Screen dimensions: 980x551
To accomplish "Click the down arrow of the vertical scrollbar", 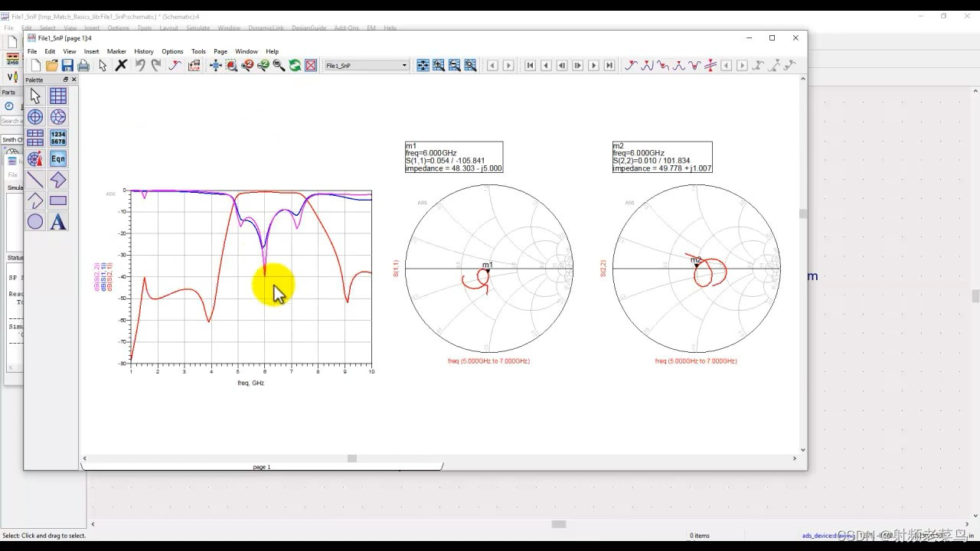I will (x=802, y=450).
